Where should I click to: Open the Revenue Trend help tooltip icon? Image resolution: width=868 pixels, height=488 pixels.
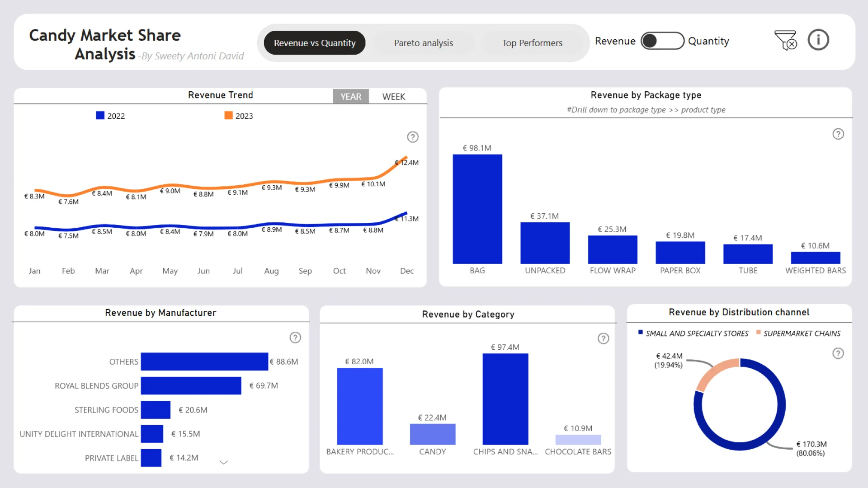[x=413, y=137]
